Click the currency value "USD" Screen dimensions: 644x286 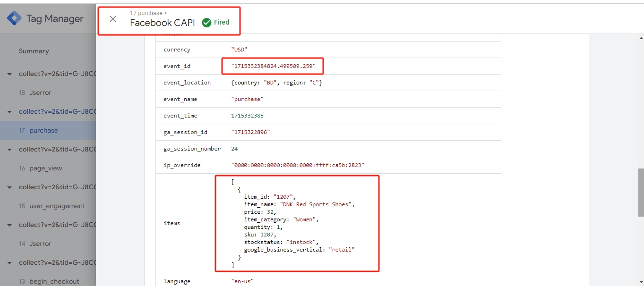239,50
